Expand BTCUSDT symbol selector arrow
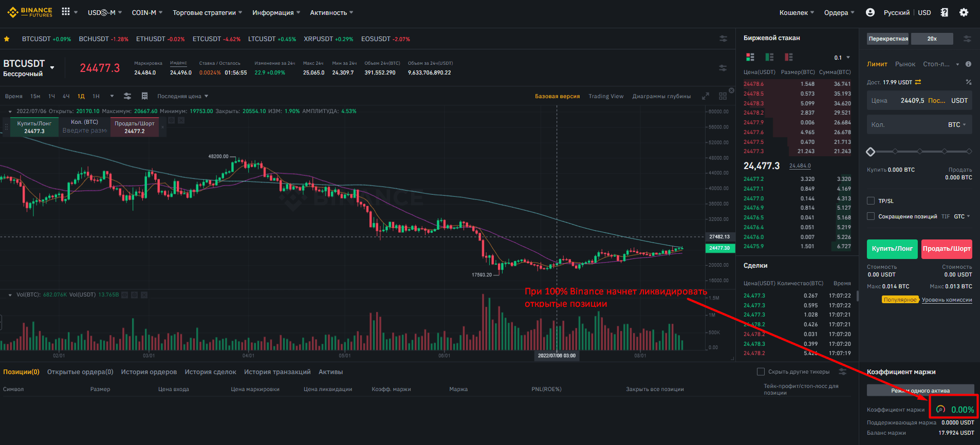This screenshot has height=445, width=980. tap(52, 67)
